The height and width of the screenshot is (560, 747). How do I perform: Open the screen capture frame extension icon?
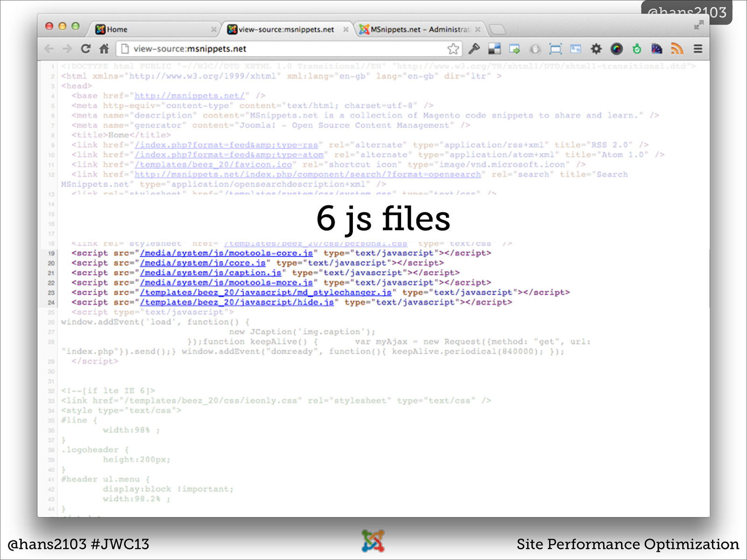point(556,49)
